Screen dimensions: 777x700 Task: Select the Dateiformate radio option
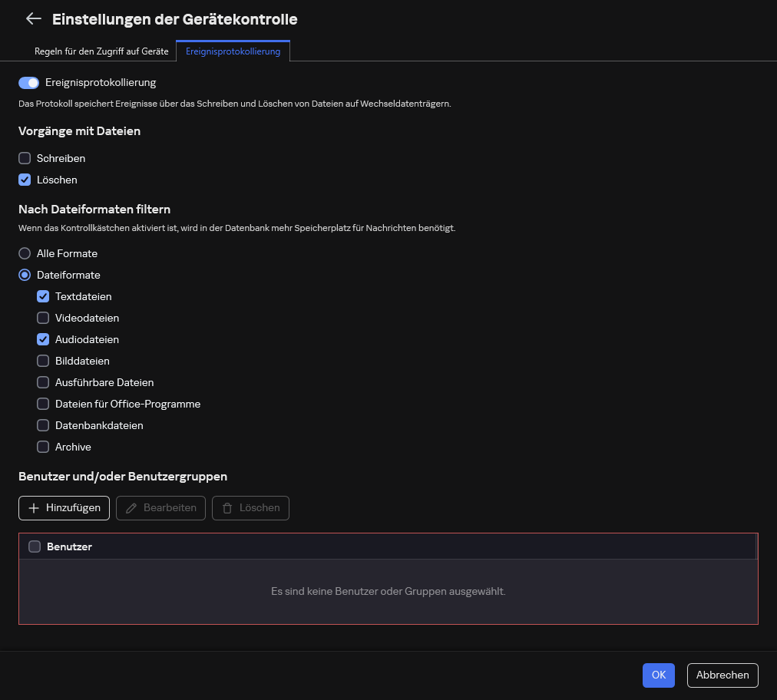point(25,275)
